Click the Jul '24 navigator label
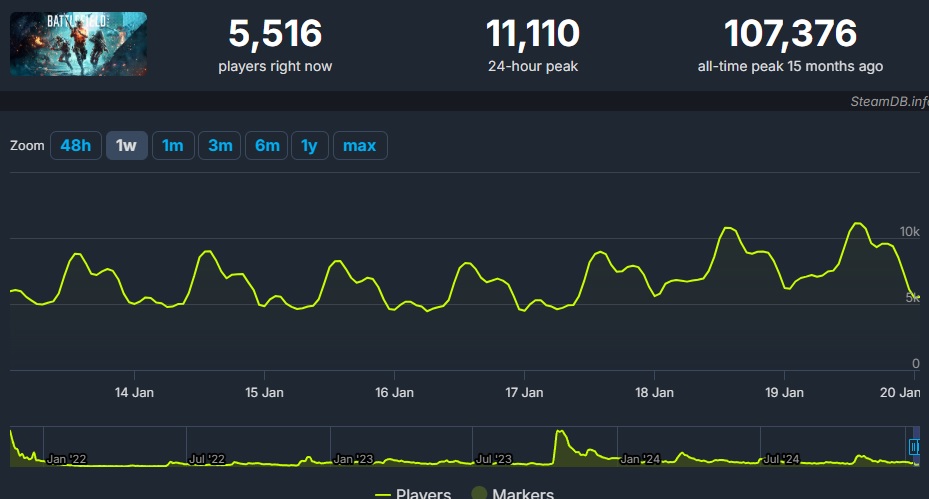Viewport: 929px width, 499px height. (x=781, y=459)
